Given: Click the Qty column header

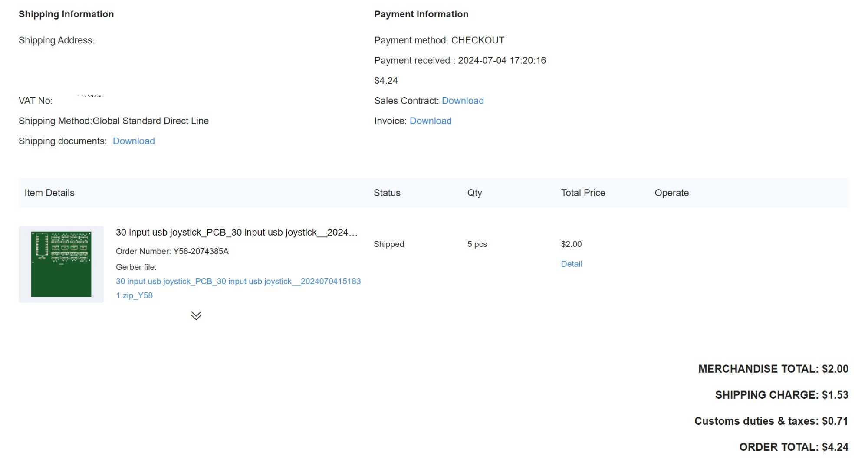Looking at the screenshot, I should pos(474,193).
